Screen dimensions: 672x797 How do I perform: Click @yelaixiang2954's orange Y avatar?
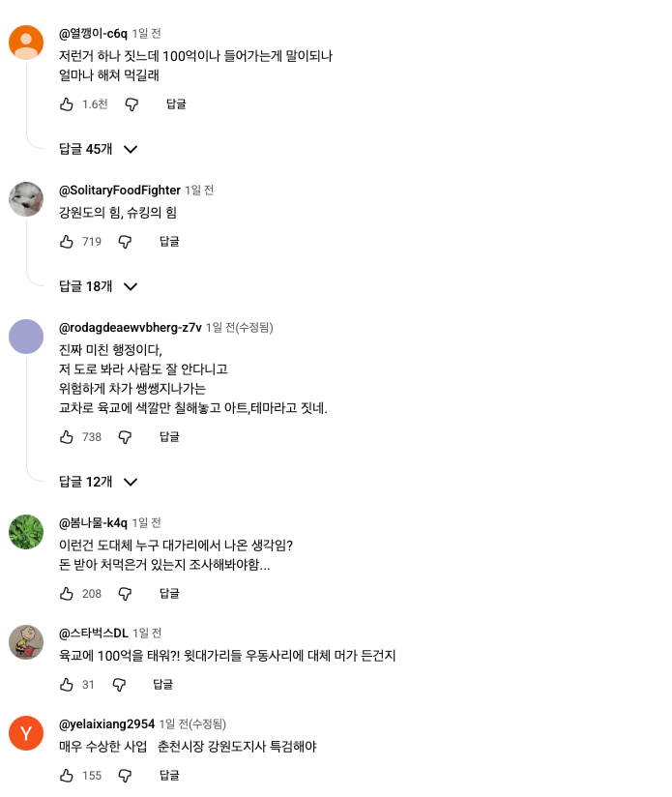click(26, 732)
